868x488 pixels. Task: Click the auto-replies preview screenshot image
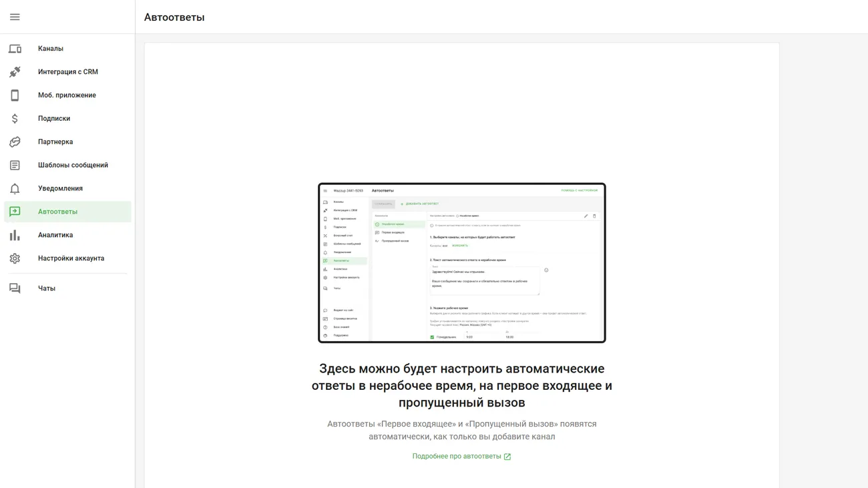click(x=462, y=263)
